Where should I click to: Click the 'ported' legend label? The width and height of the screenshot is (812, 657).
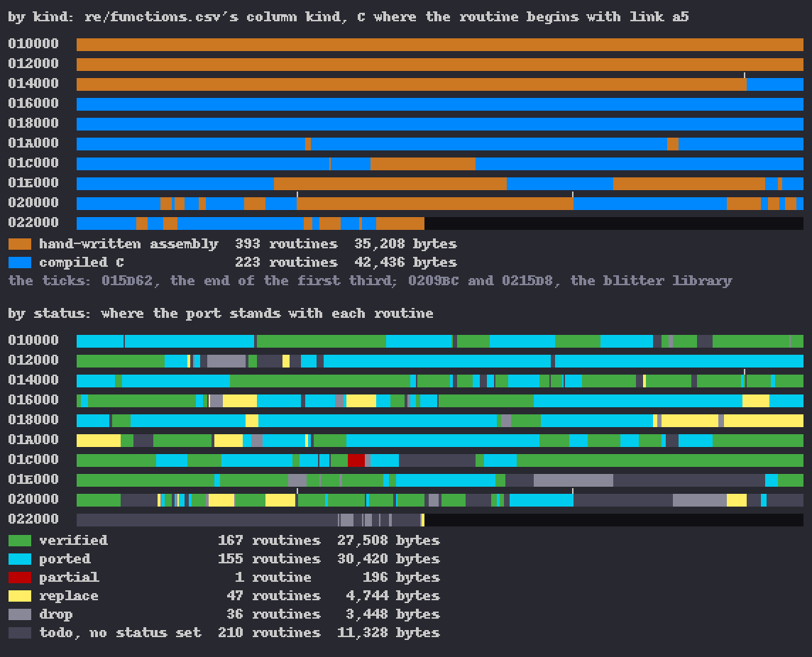[x=65, y=559]
